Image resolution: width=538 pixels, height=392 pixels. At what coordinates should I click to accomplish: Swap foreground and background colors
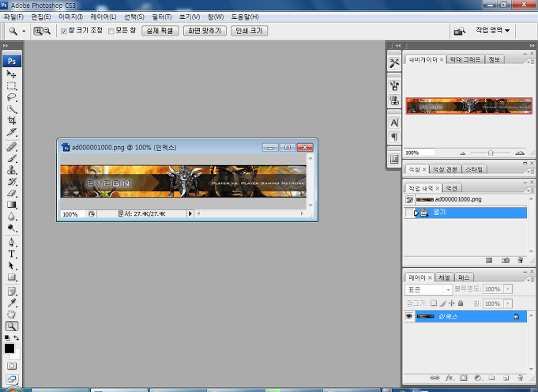[x=16, y=337]
